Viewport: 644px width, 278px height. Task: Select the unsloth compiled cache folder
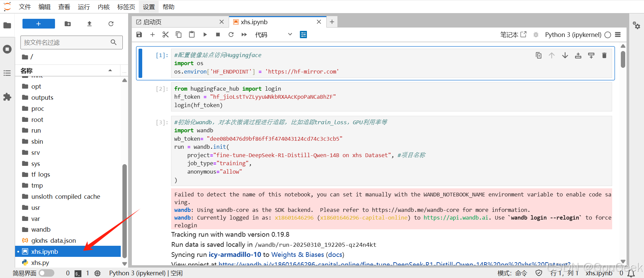(x=68, y=196)
